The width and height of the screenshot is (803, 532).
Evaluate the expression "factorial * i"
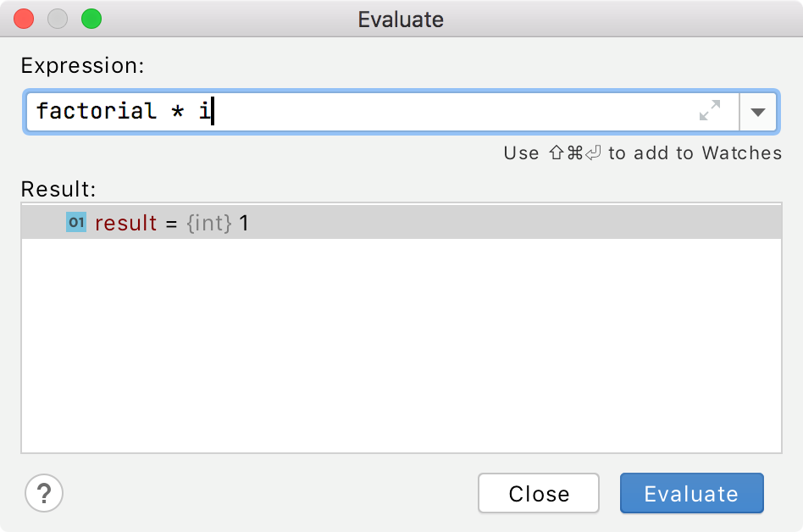pyautogui.click(x=691, y=493)
